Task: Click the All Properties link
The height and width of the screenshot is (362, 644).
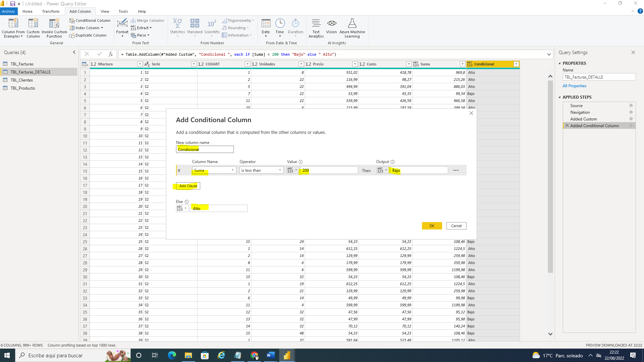Action: (x=574, y=86)
